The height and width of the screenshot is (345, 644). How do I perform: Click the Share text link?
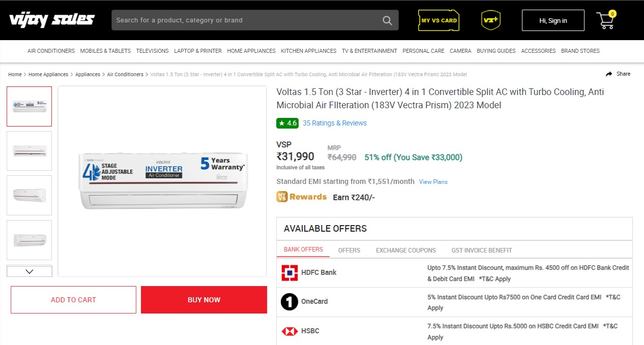click(623, 74)
